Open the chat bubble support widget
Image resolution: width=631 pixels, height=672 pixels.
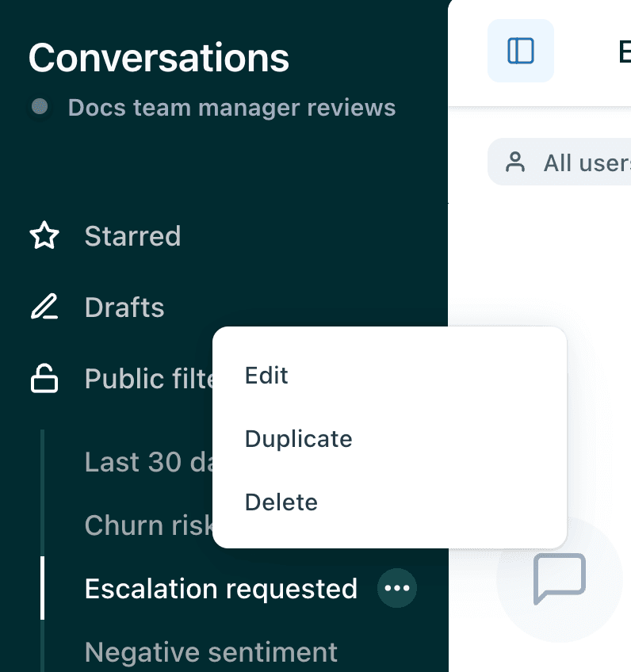pos(560,580)
